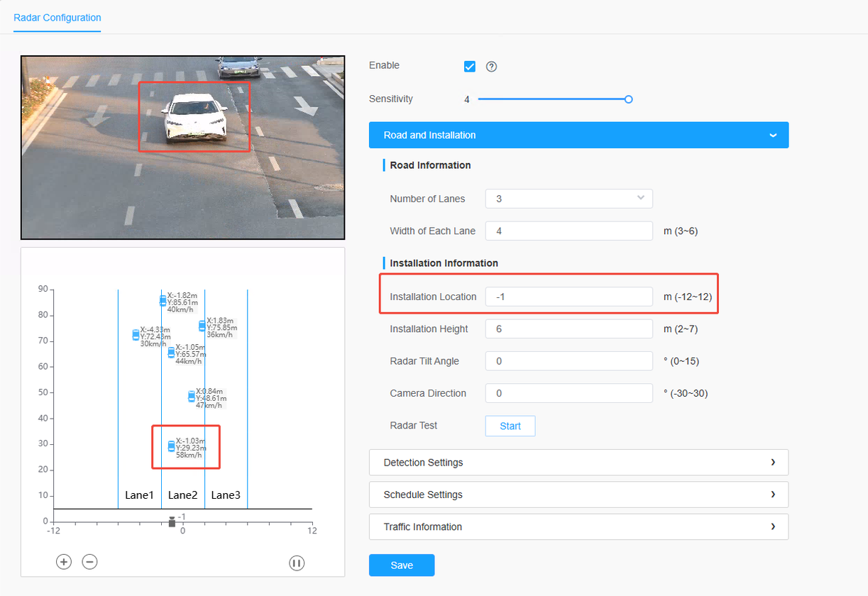
Task: Select the vehicle icon at Y:75.85m
Action: (202, 326)
